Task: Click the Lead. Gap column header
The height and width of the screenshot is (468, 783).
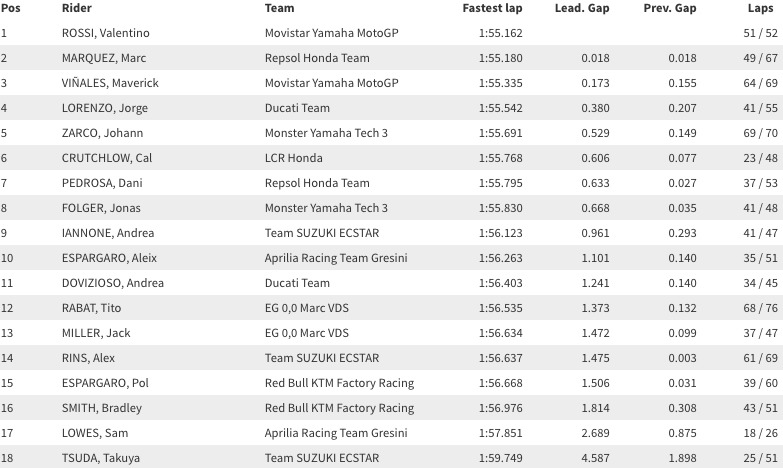Action: (x=582, y=8)
